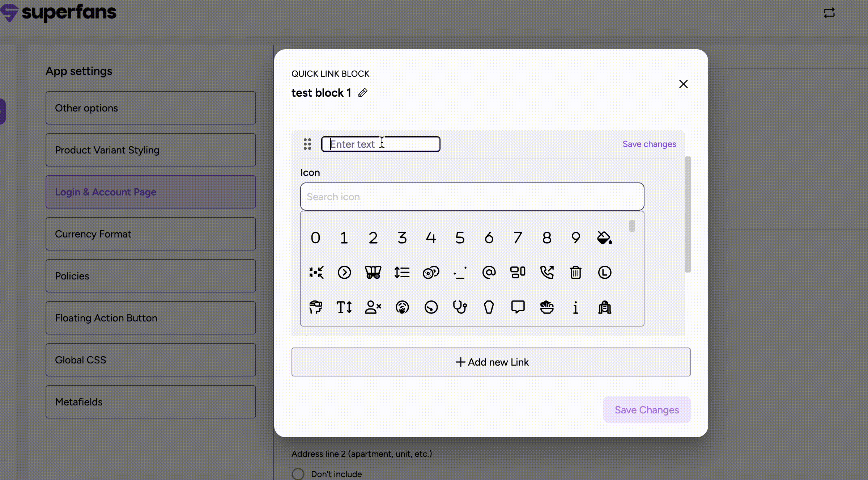The image size is (868, 480).
Task: Click the Search icon input field
Action: 472,197
